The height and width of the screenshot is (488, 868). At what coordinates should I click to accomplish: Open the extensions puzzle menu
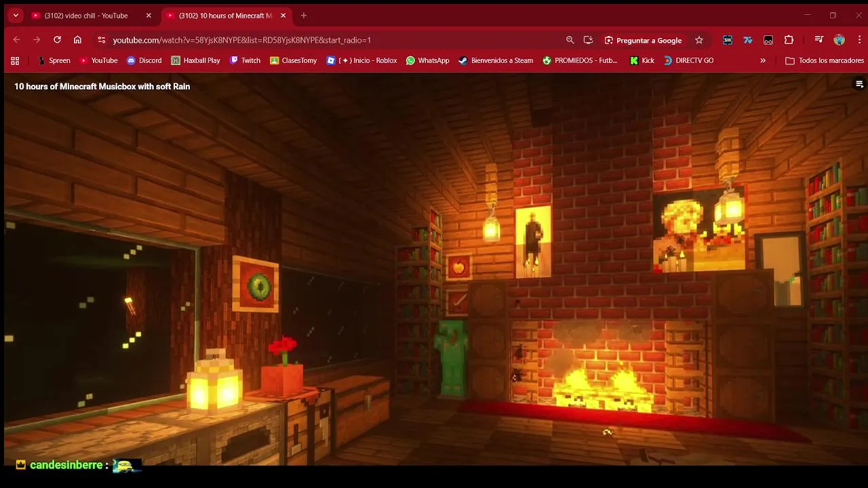pyautogui.click(x=789, y=40)
